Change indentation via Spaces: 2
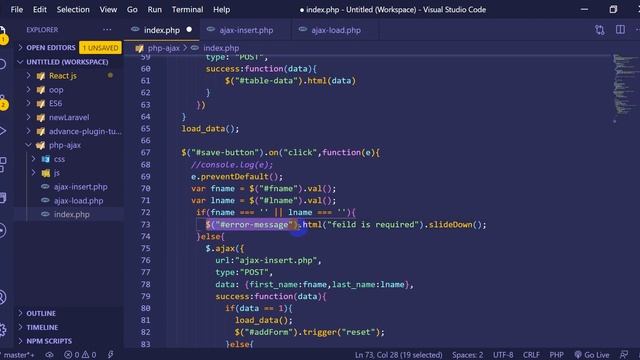This screenshot has width=640, height=360. click(x=467, y=355)
